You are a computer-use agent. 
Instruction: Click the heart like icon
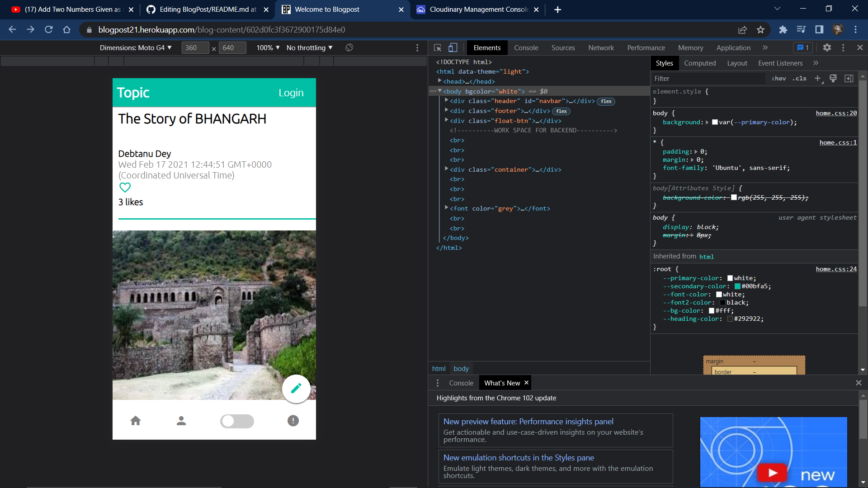click(x=125, y=187)
